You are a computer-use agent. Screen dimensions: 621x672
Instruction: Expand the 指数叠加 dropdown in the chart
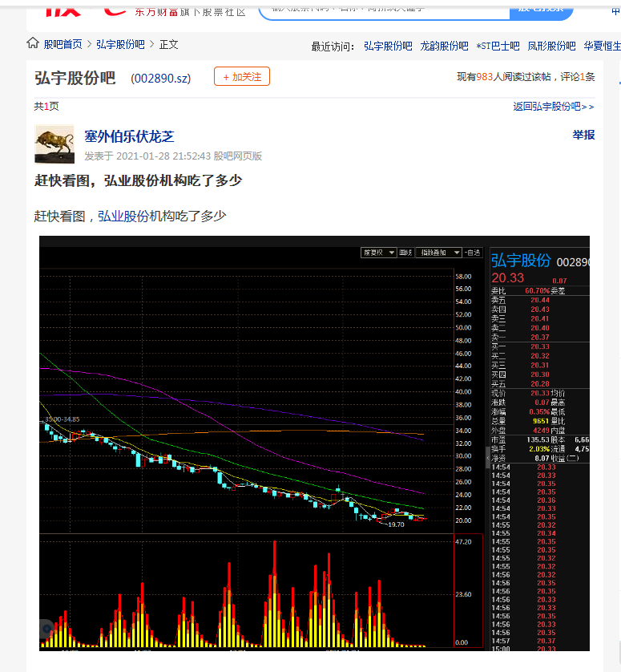point(438,253)
